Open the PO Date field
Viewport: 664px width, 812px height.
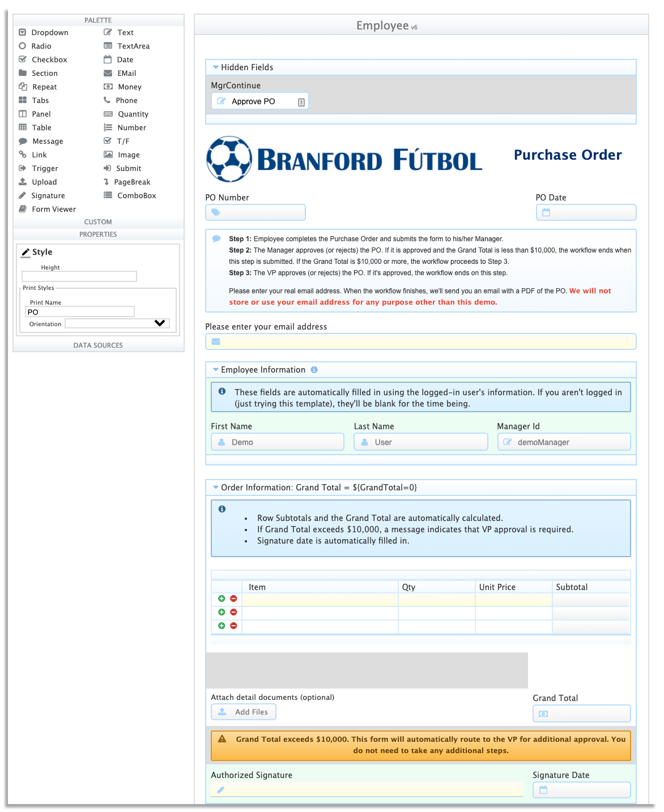click(586, 212)
